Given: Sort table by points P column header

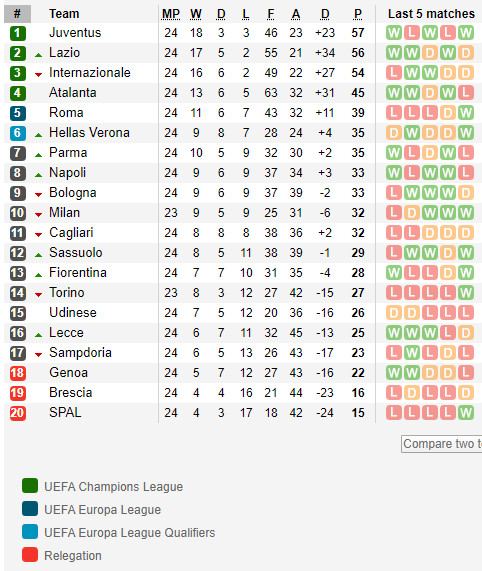Looking at the screenshot, I should 358,14.
